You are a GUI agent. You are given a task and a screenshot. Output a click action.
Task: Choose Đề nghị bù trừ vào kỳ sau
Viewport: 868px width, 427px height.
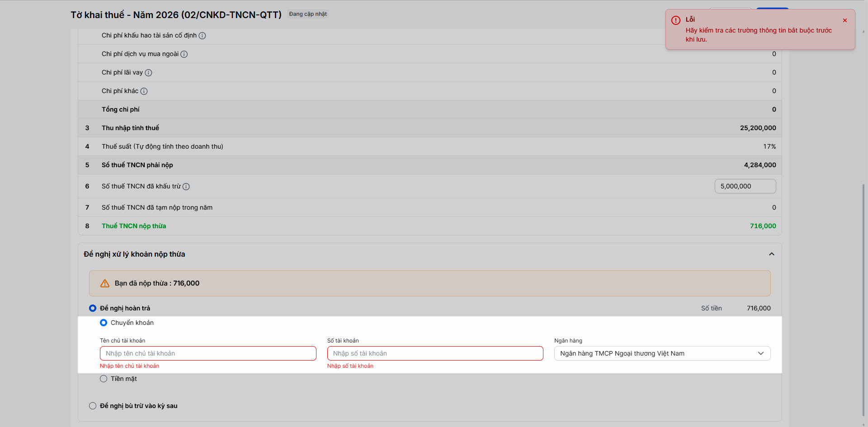(x=93, y=406)
